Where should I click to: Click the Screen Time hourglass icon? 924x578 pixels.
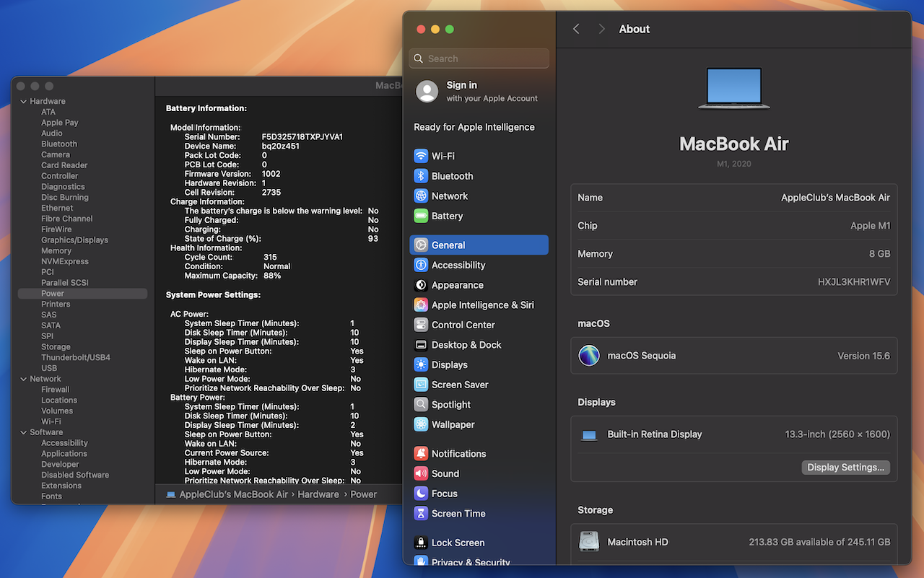(421, 514)
